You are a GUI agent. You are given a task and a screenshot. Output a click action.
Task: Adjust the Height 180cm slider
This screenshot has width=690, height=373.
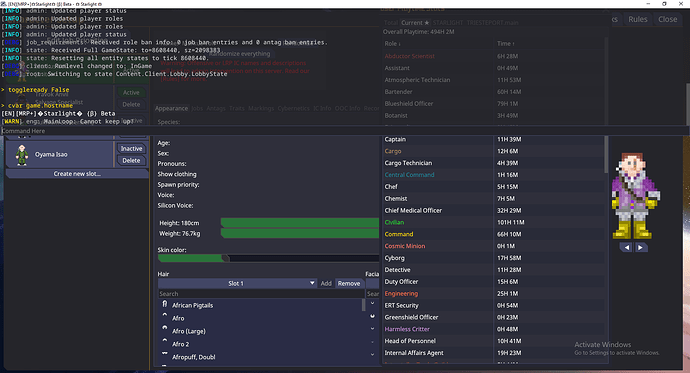pyautogui.click(x=300, y=223)
